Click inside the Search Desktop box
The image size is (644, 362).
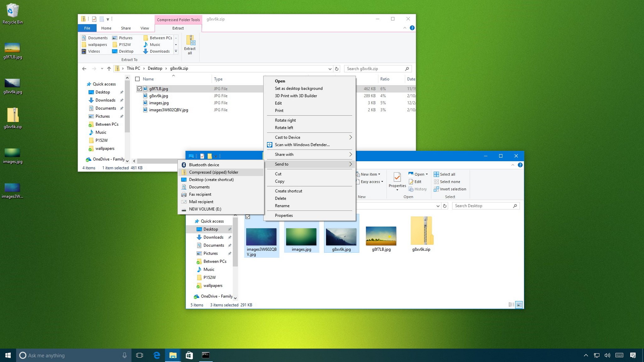click(485, 206)
